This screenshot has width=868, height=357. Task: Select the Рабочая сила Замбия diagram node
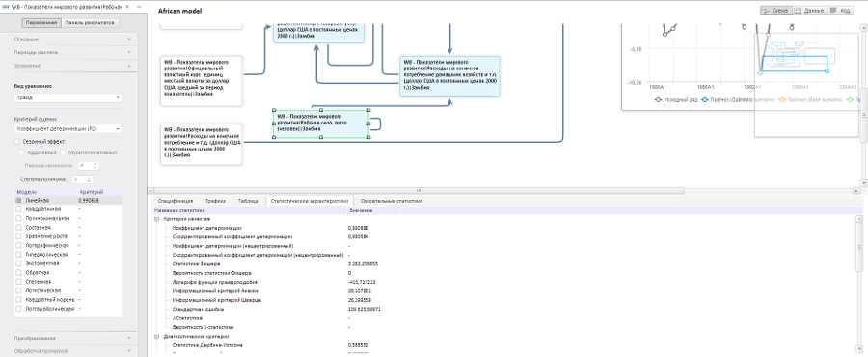[321, 124]
